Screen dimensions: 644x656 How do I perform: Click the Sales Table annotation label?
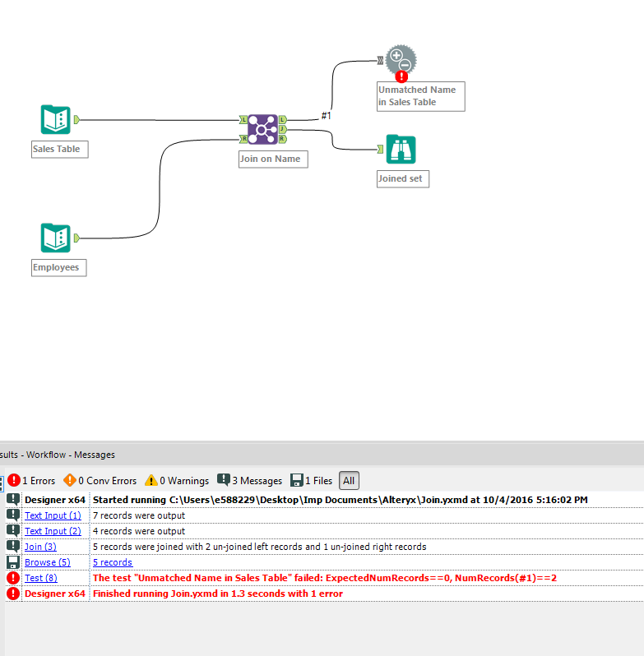coord(60,149)
